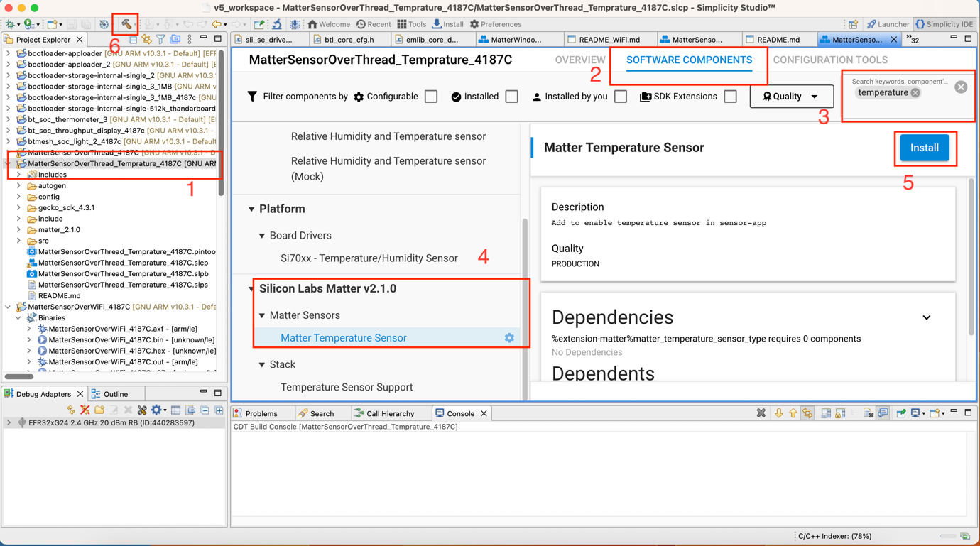Open the CONFIGURATION TOOLS tab
The height and width of the screenshot is (546, 980).
tap(829, 60)
